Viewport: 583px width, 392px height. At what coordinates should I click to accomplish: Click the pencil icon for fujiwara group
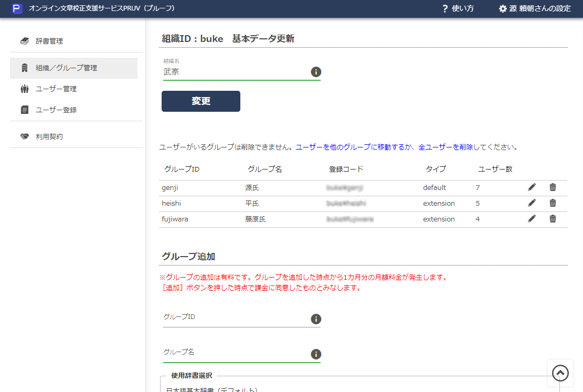(x=532, y=219)
